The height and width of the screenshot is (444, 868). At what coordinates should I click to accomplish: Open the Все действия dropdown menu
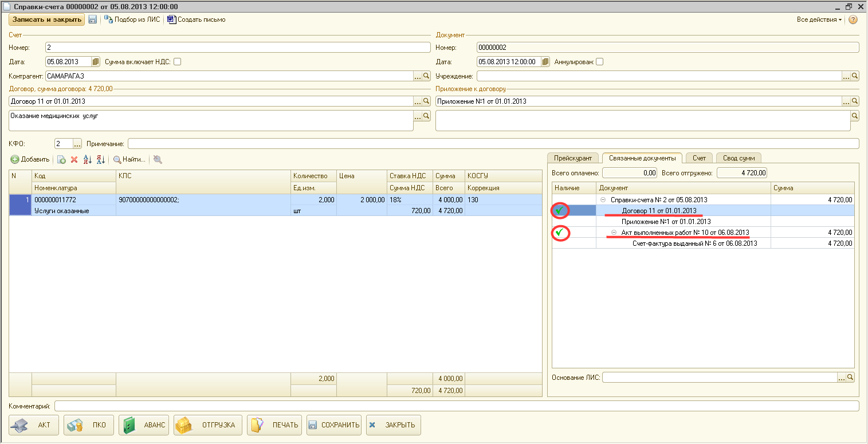tap(819, 19)
